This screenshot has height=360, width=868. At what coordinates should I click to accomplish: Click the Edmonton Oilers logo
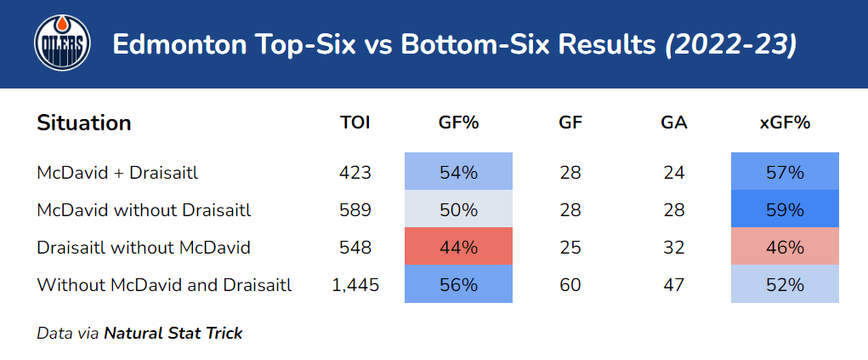click(62, 44)
